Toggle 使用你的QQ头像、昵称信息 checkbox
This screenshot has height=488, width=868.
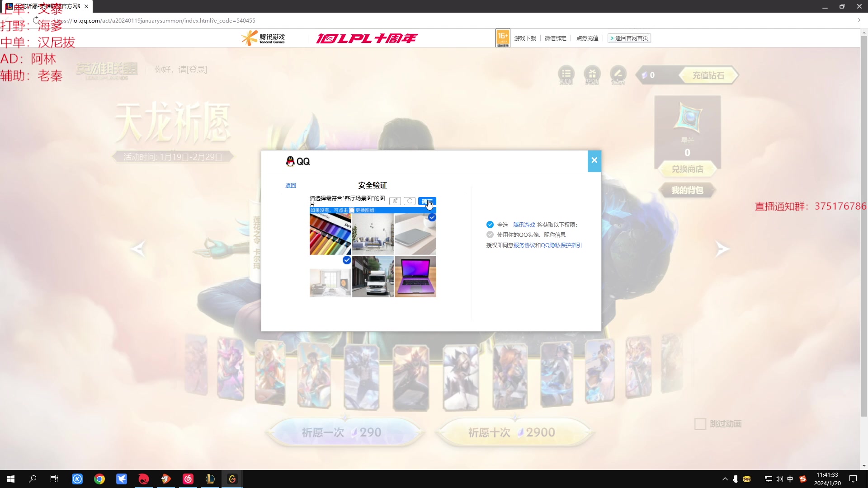490,235
